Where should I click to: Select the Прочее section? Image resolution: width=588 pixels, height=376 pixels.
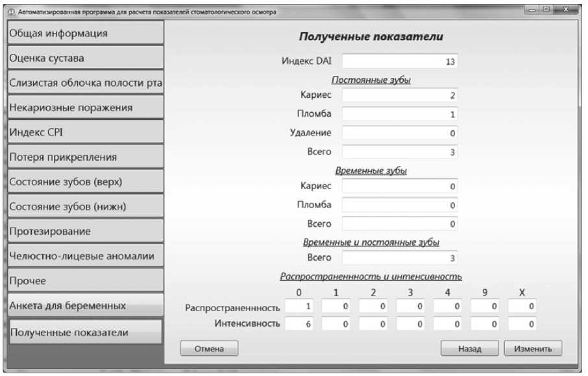(x=86, y=280)
